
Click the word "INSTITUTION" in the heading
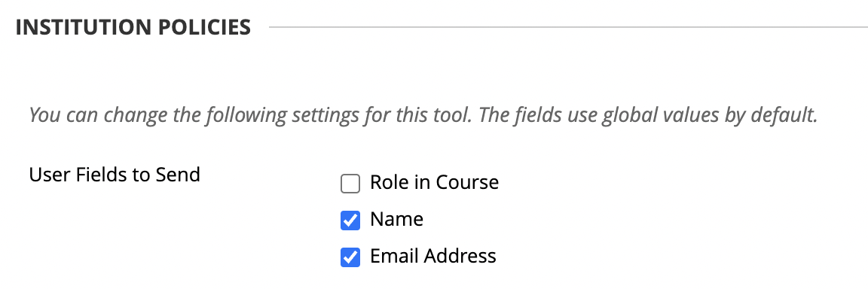click(x=84, y=27)
